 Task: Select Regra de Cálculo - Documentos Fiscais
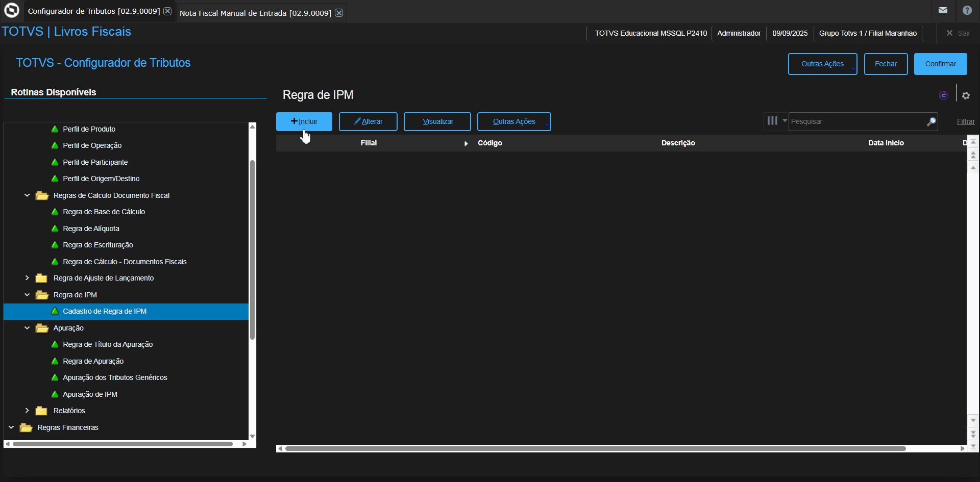click(x=125, y=262)
